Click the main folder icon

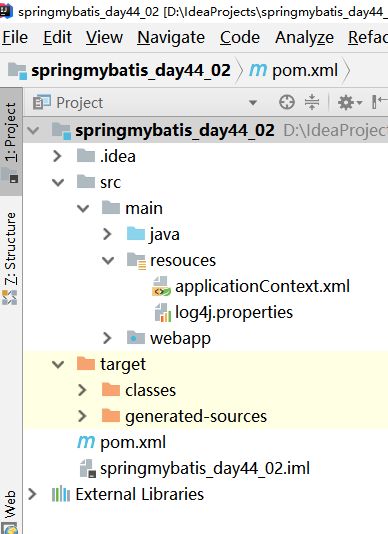coord(111,208)
